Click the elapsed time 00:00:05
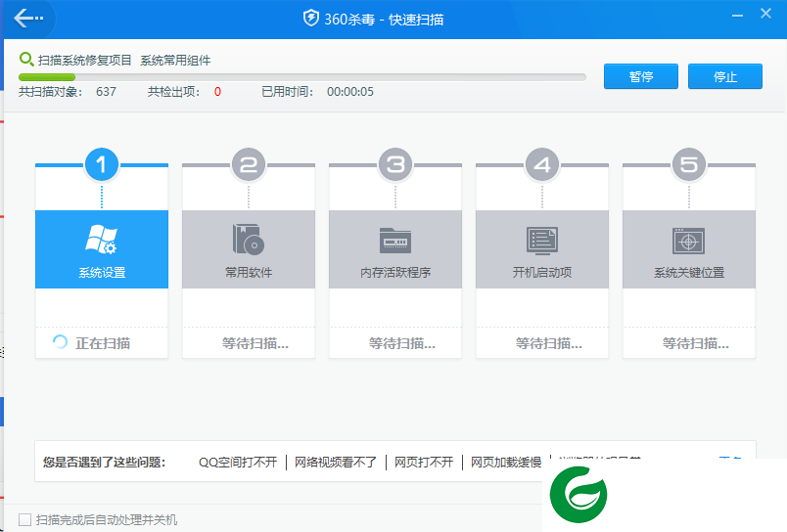 point(350,92)
